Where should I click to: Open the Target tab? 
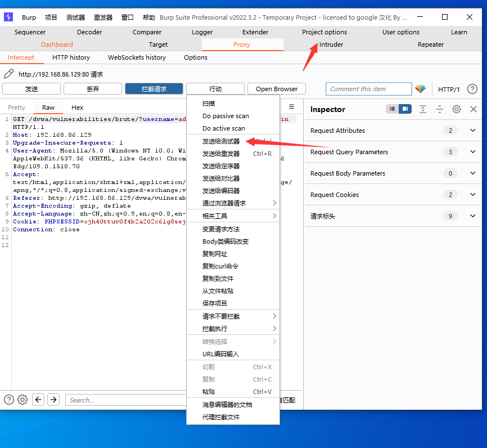pyautogui.click(x=158, y=44)
